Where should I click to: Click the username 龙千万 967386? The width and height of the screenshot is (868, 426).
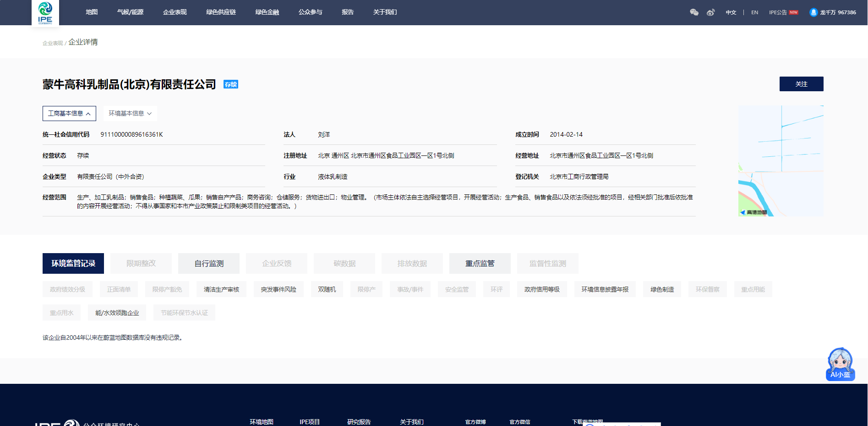click(838, 12)
